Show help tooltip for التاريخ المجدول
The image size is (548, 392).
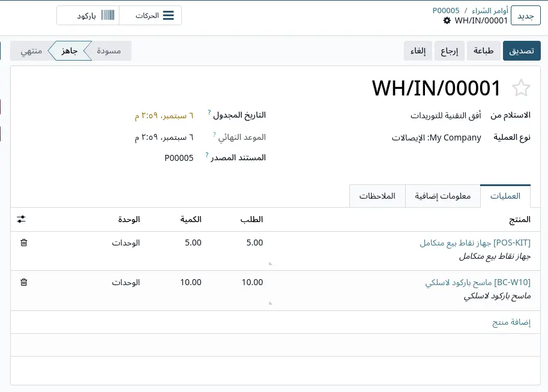pos(209,112)
